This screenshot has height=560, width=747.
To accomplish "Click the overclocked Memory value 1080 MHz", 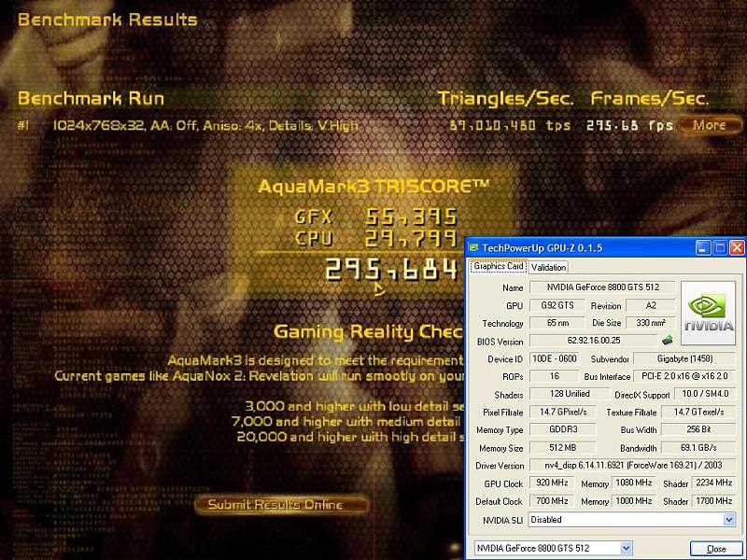I will [634, 483].
